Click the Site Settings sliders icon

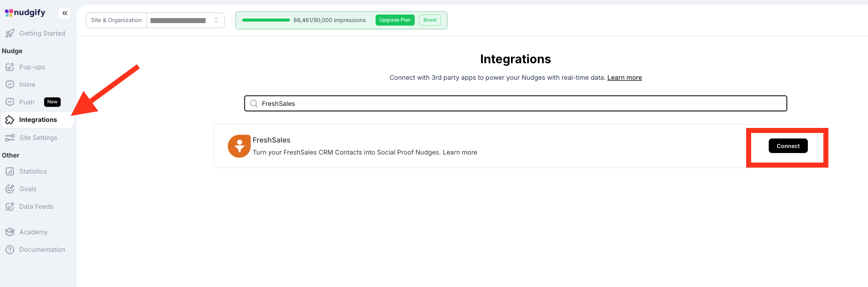click(10, 138)
